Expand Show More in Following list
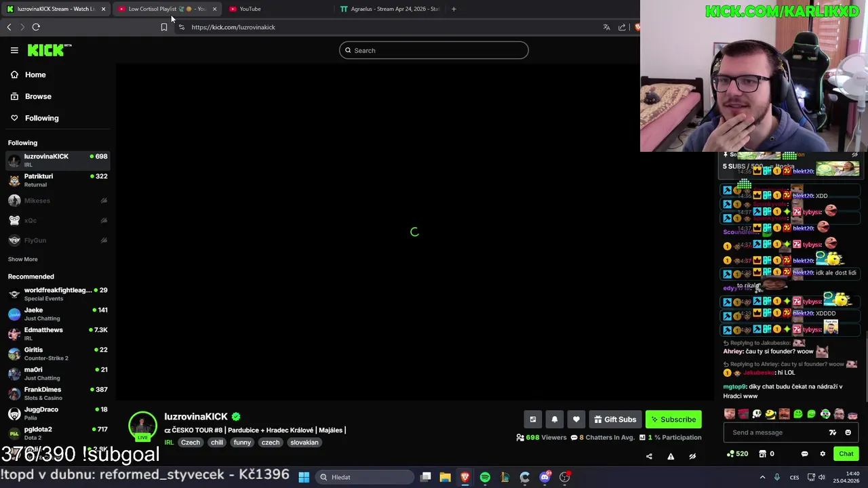The height and width of the screenshot is (488, 868). click(x=22, y=259)
